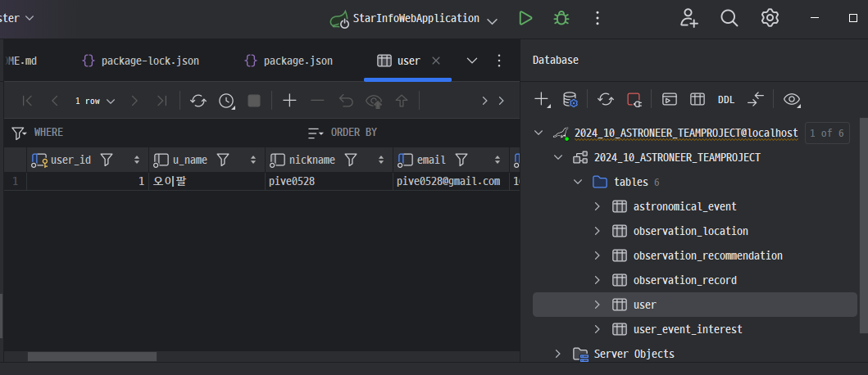868x375 pixels.
Task: Open data source properties icon
Action: click(570, 100)
